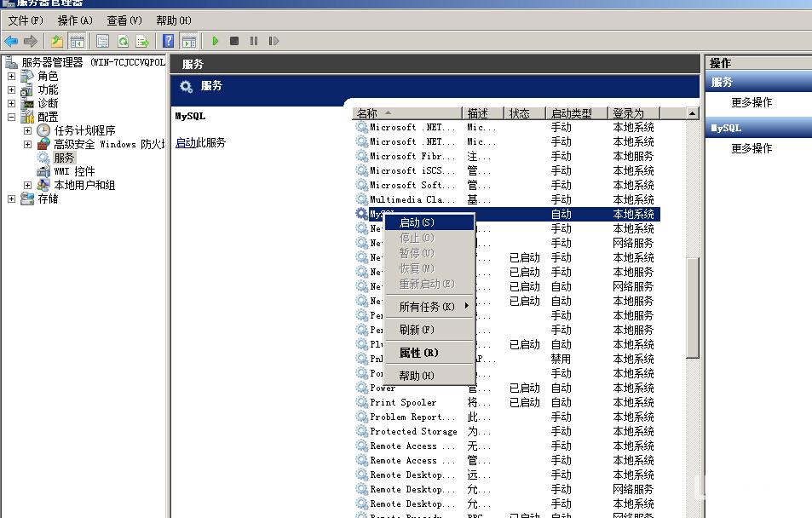The height and width of the screenshot is (518, 812).
Task: Click the Refresh icon in the toolbar
Action: coord(123,41)
